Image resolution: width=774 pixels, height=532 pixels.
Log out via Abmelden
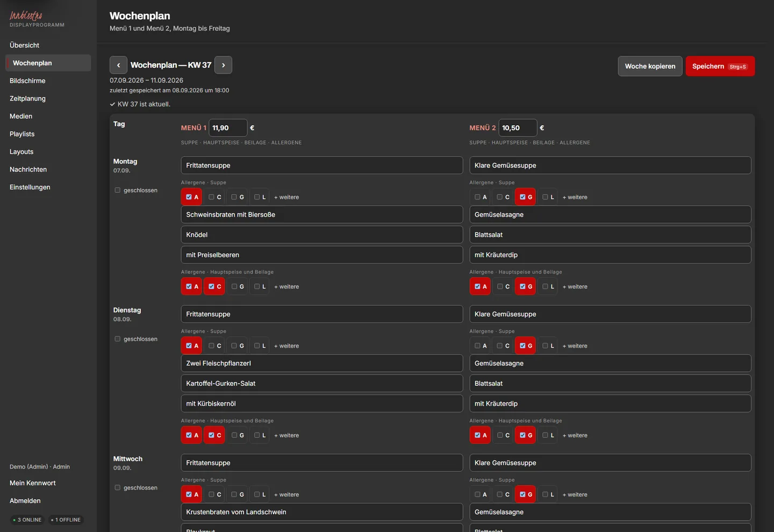point(25,501)
